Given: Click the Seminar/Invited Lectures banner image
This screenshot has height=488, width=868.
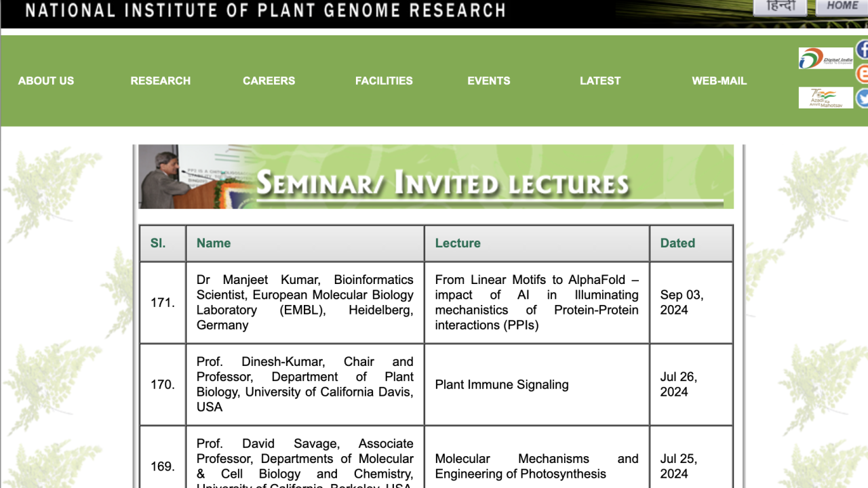Looking at the screenshot, I should (x=435, y=177).
